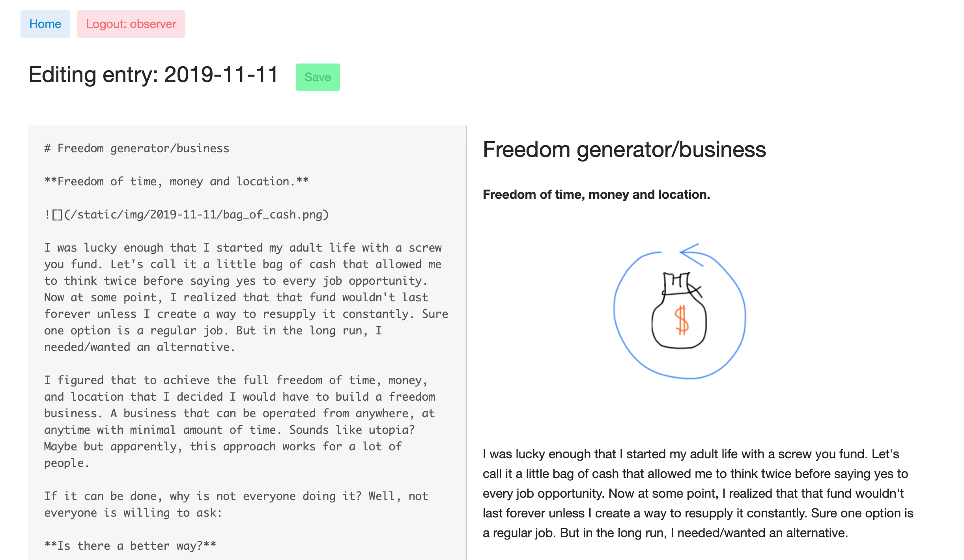Image resolution: width=964 pixels, height=560 pixels.
Task: Click the editor line starting "I was lucky enough"
Action: (242, 248)
